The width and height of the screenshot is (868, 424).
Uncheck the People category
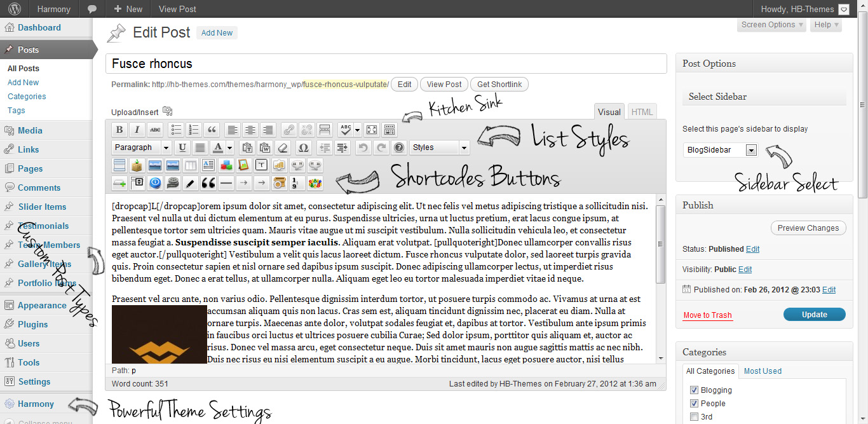pos(695,403)
